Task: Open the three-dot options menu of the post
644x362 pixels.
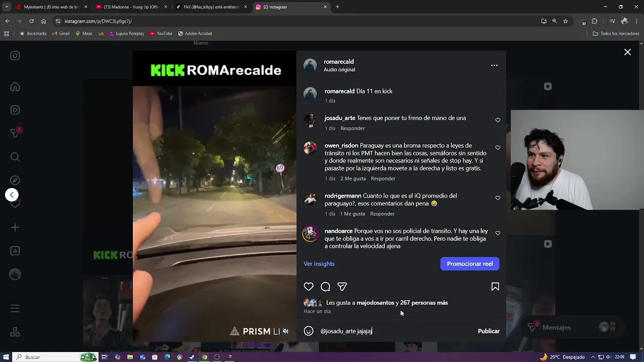Action: [494, 65]
